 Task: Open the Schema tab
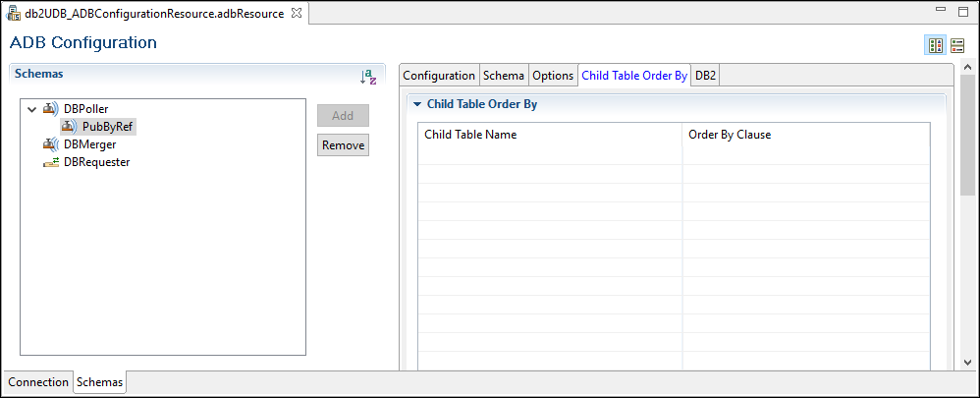click(504, 76)
